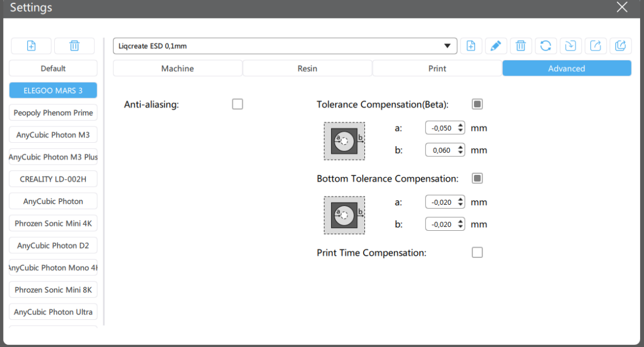This screenshot has height=347, width=644.
Task: Increase Tolerance Compensation a value with up arrow
Action: tap(461, 125)
